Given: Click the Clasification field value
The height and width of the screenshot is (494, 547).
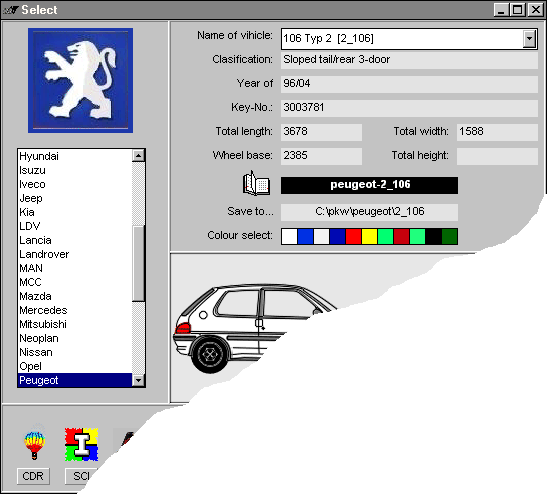Looking at the screenshot, I should (409, 60).
